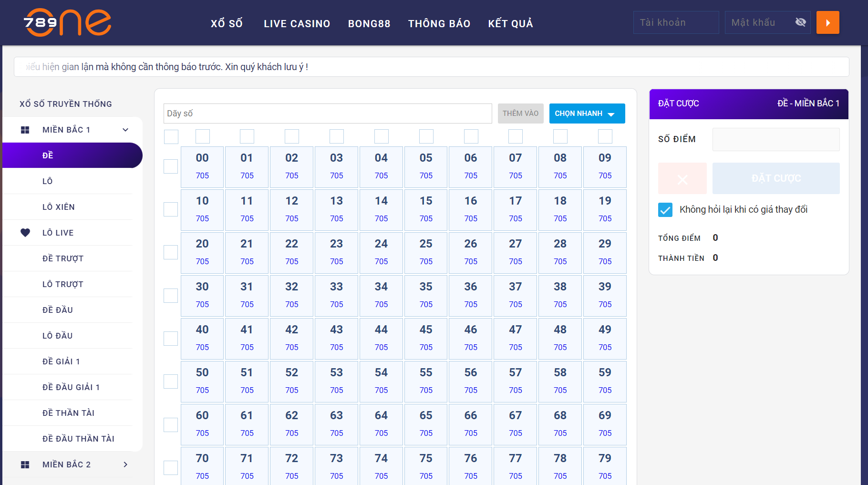The width and height of the screenshot is (868, 485).
Task: Click the red X clear bet button
Action: pos(682,178)
